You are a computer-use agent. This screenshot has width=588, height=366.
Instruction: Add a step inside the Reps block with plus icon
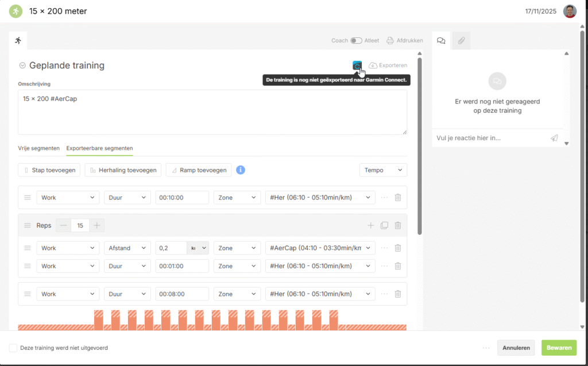tap(371, 226)
